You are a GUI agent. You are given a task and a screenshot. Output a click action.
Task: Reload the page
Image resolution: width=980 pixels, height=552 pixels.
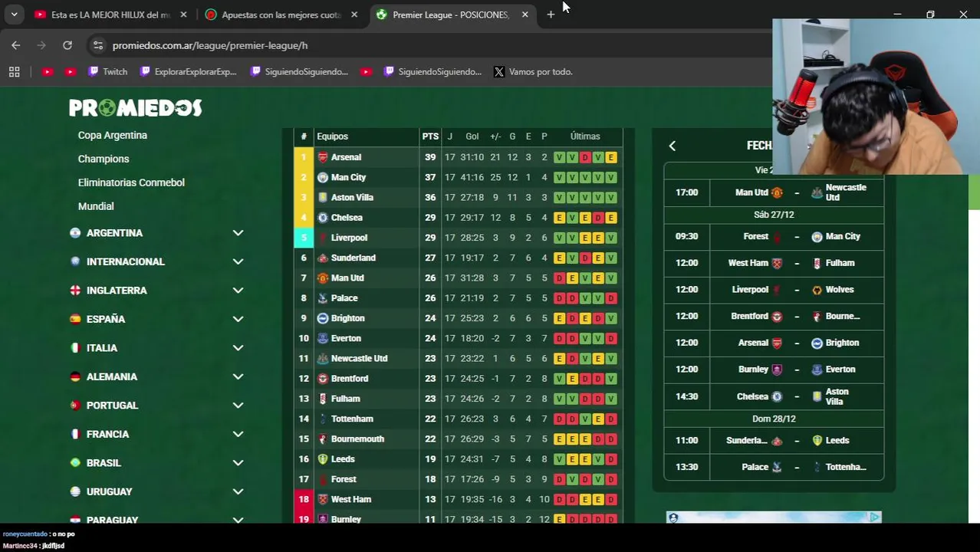(x=67, y=45)
